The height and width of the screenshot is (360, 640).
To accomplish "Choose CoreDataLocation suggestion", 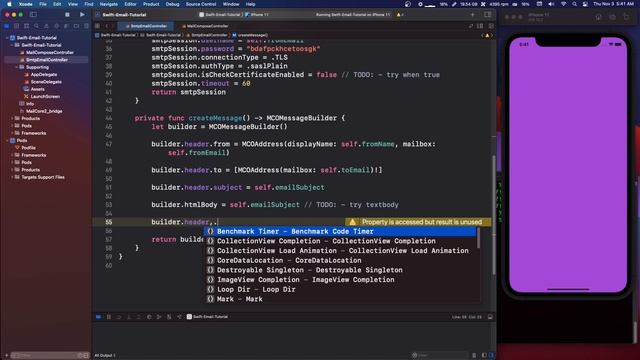I will click(340, 260).
